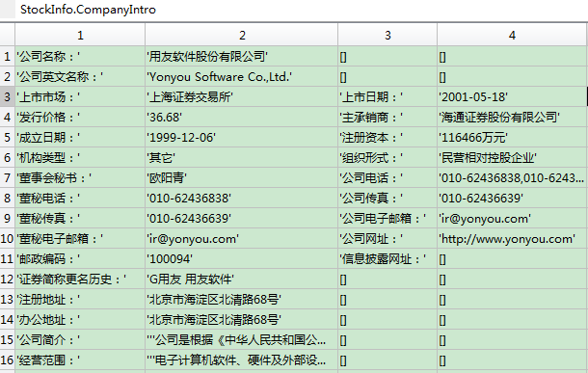Click the '010-62436639' cell in row 8
The height and width of the screenshot is (373, 588).
point(512,199)
